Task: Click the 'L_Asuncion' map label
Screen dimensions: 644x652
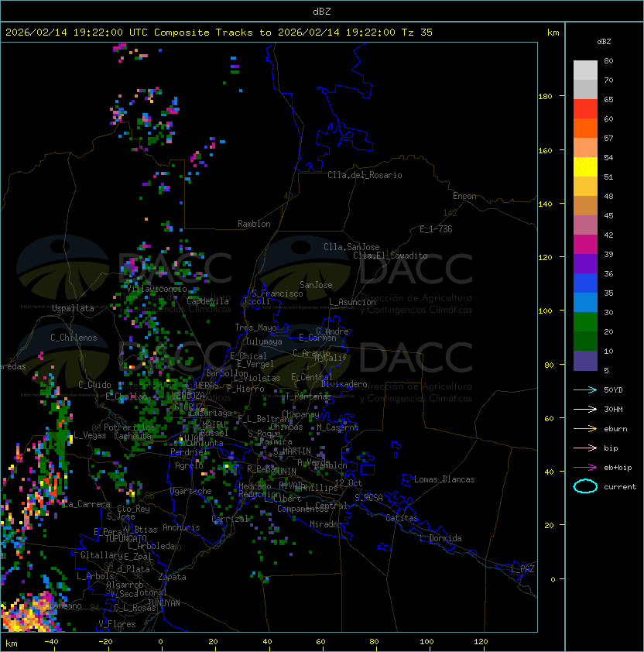Action: click(x=352, y=302)
